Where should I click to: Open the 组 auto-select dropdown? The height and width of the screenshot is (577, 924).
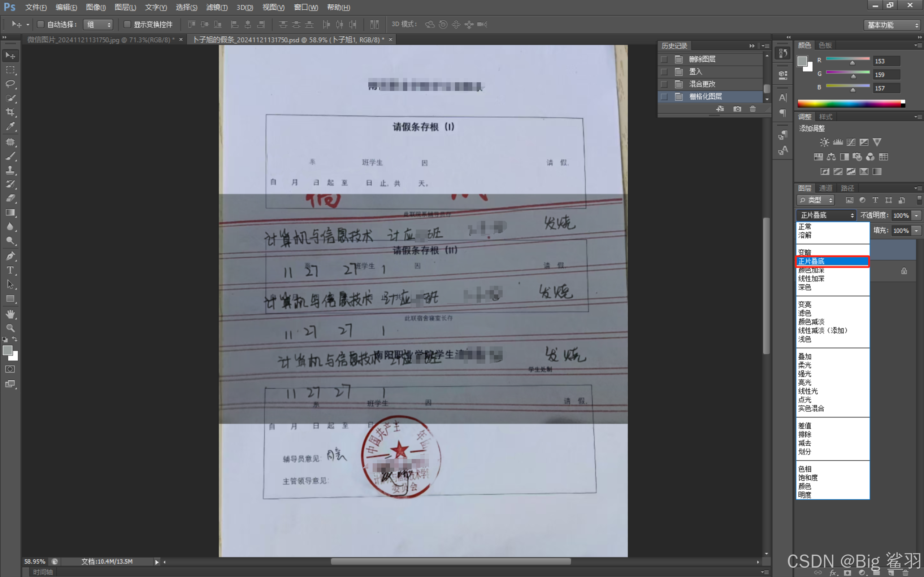pyautogui.click(x=98, y=25)
